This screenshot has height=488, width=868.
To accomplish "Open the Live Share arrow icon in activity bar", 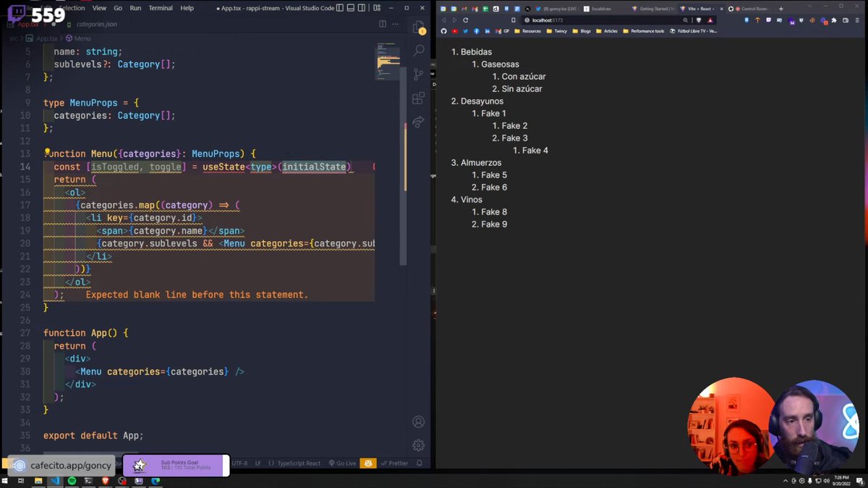I will 418,122.
